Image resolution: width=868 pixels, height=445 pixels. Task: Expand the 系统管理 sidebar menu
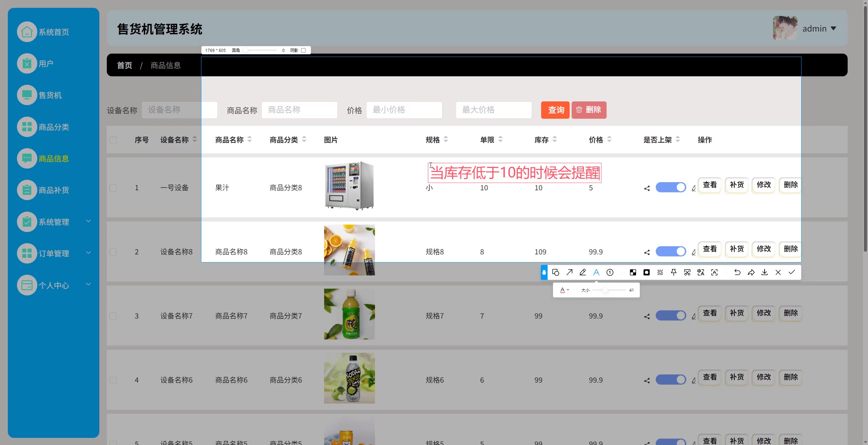(x=54, y=222)
